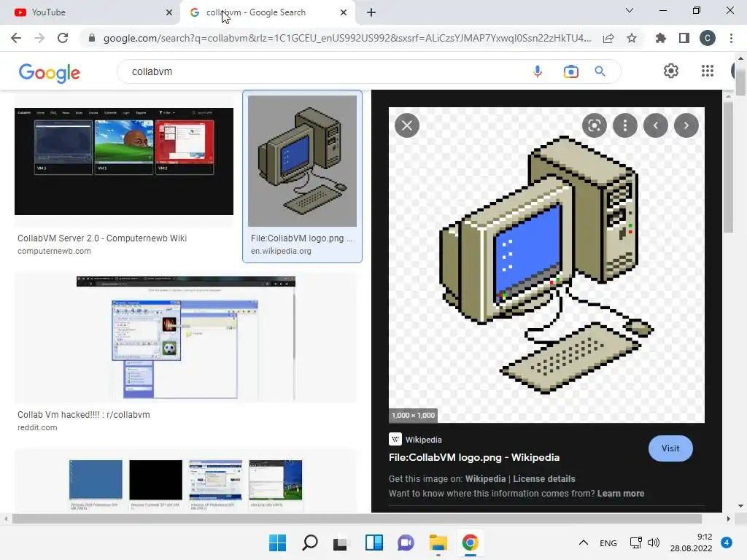This screenshot has height=560, width=747.
Task: Open License details link
Action: 544,479
